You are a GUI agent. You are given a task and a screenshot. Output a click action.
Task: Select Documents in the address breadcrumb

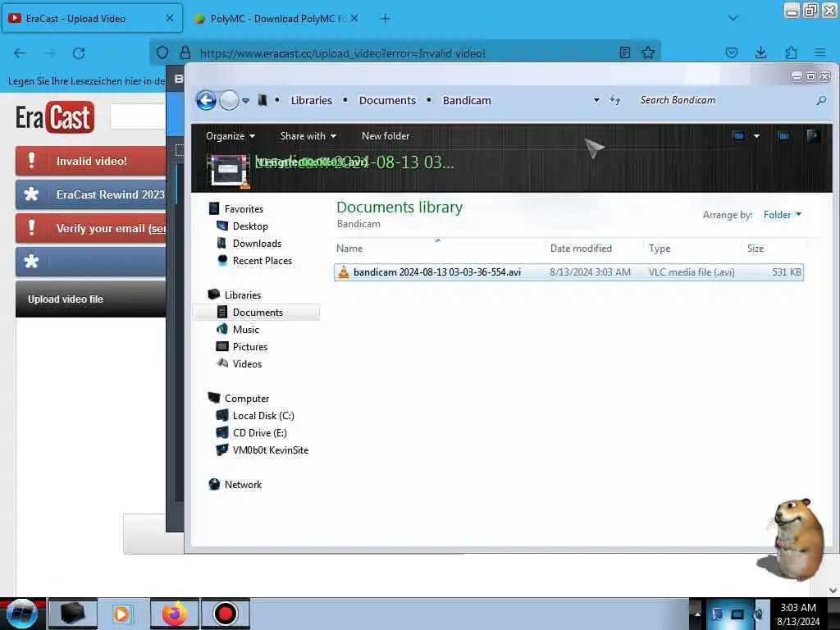click(x=387, y=100)
